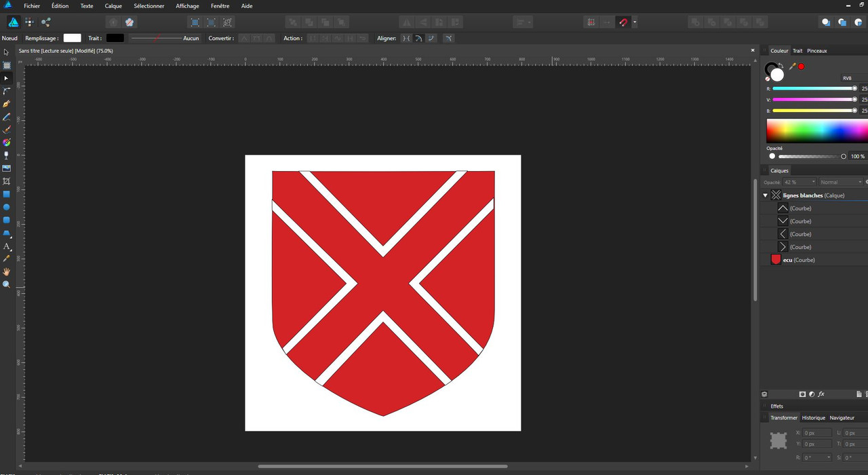Image resolution: width=868 pixels, height=475 pixels.
Task: Select the ecu curve layer
Action: pos(815,260)
